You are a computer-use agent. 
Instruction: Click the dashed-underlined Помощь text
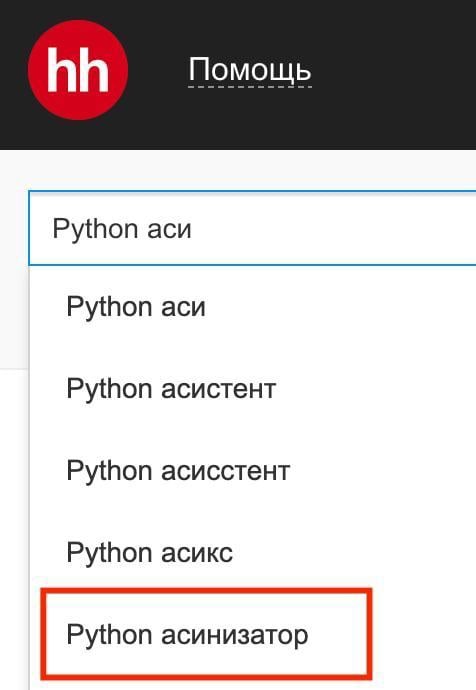[250, 70]
